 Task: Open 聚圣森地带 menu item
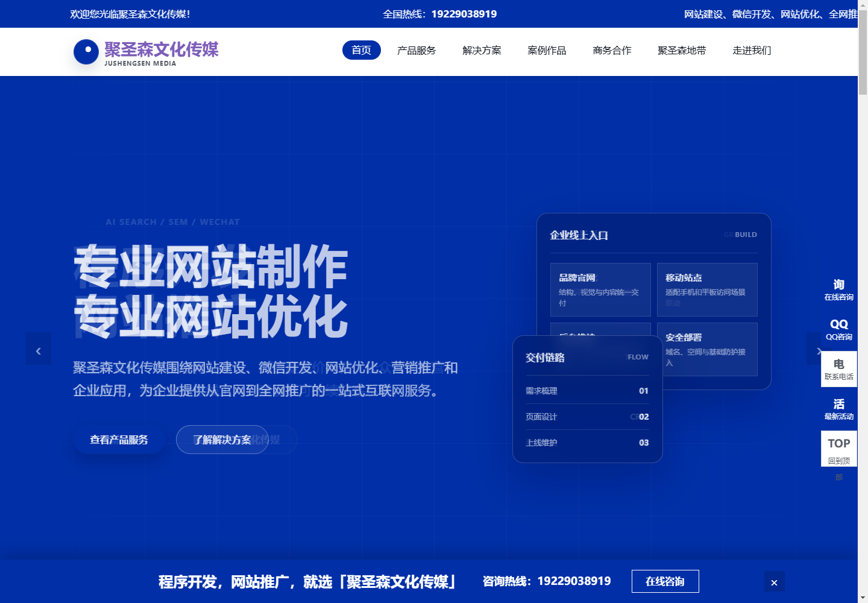(x=682, y=50)
